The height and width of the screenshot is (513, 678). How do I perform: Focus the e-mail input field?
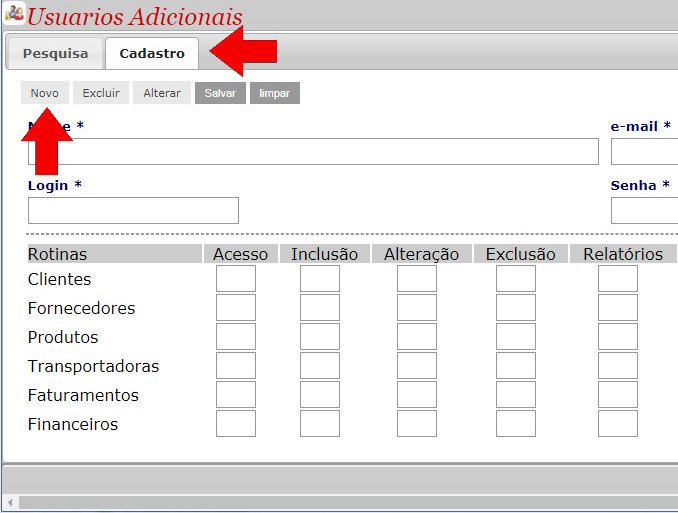click(644, 152)
